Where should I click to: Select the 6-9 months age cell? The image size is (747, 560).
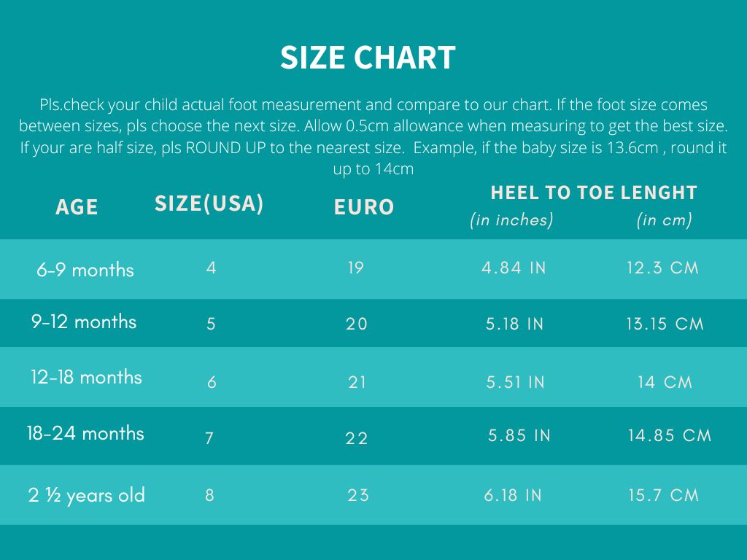[x=85, y=270]
